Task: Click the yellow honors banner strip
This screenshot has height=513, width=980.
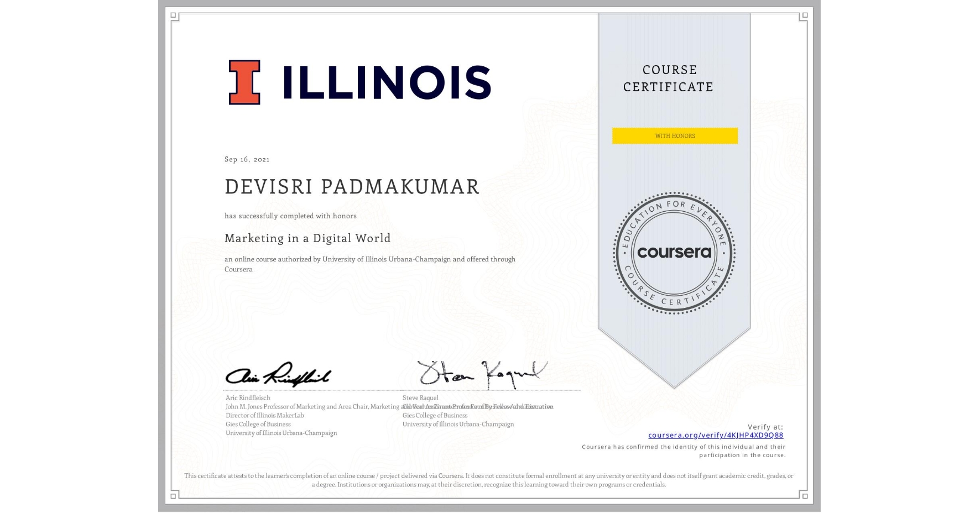Action: pyautogui.click(x=674, y=136)
